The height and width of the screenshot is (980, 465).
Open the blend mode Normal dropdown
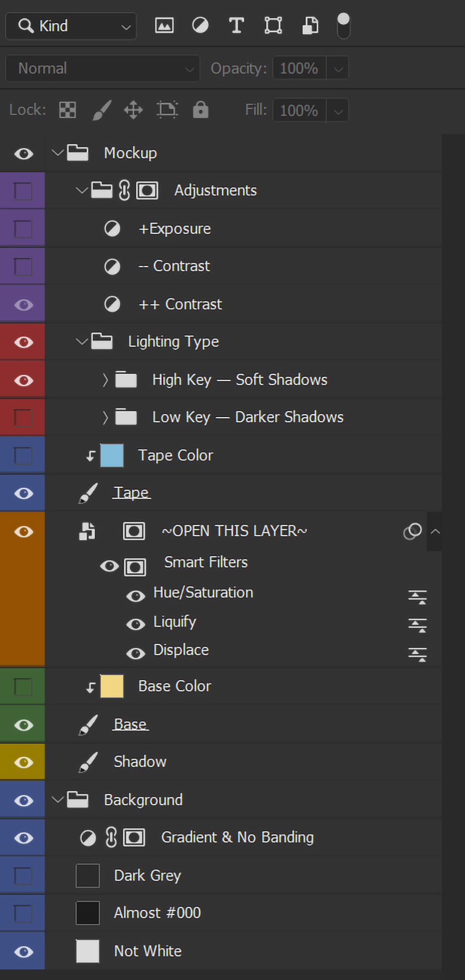pos(103,68)
